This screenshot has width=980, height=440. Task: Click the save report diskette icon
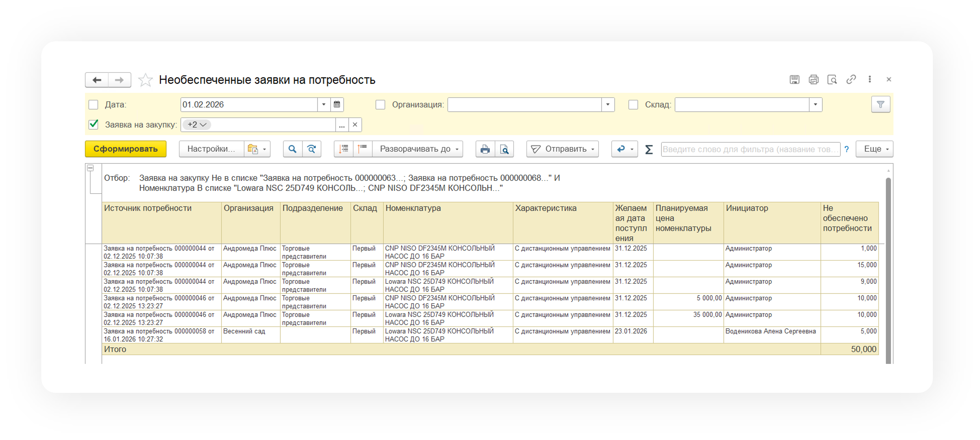(x=794, y=79)
